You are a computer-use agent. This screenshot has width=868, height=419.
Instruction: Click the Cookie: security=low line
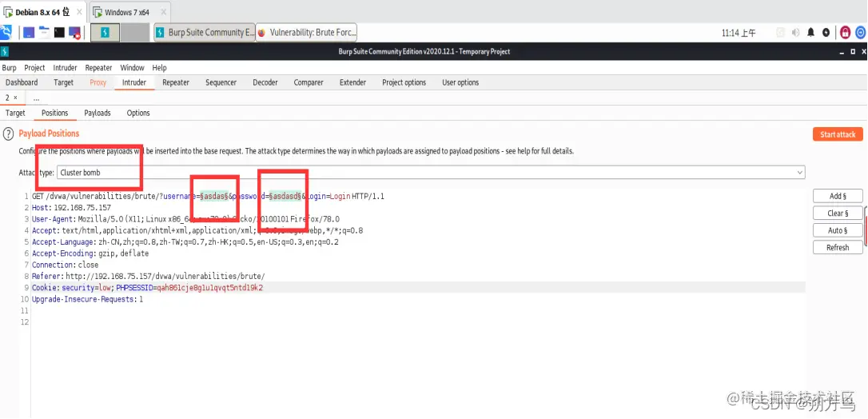click(x=147, y=287)
